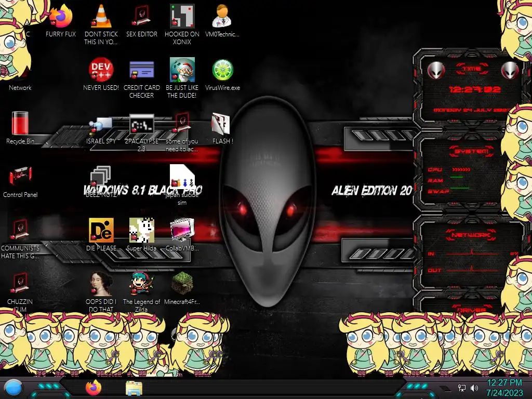Open the Network desktop icon
The height and width of the screenshot is (399, 532).
click(x=20, y=87)
